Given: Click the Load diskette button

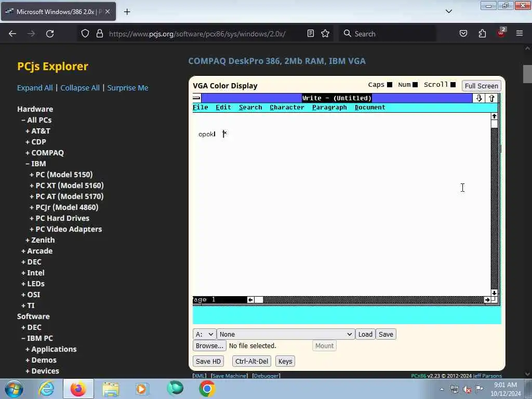Looking at the screenshot, I should click(x=365, y=334).
